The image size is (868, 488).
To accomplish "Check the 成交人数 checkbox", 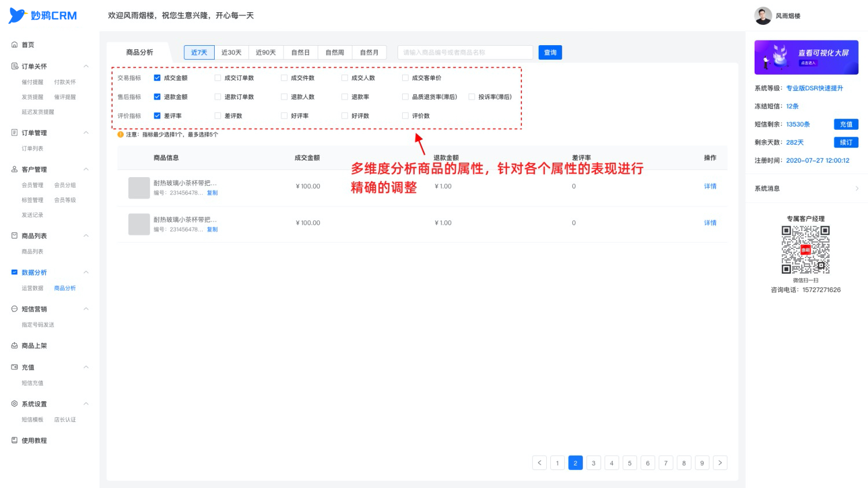I will click(x=345, y=78).
